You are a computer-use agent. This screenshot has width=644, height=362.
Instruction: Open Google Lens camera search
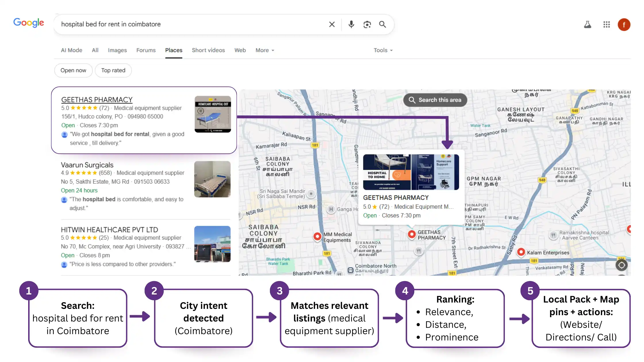(367, 24)
